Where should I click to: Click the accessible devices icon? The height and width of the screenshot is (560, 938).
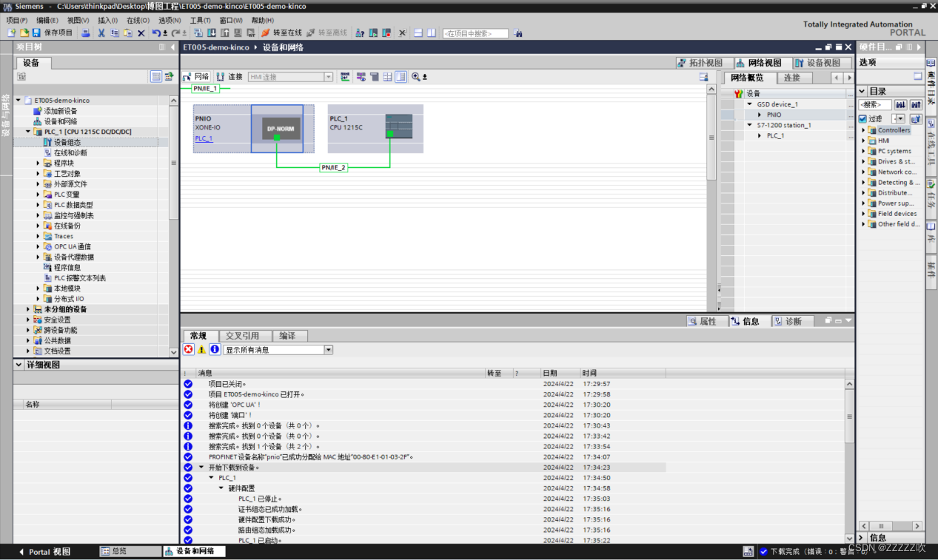coord(359,33)
